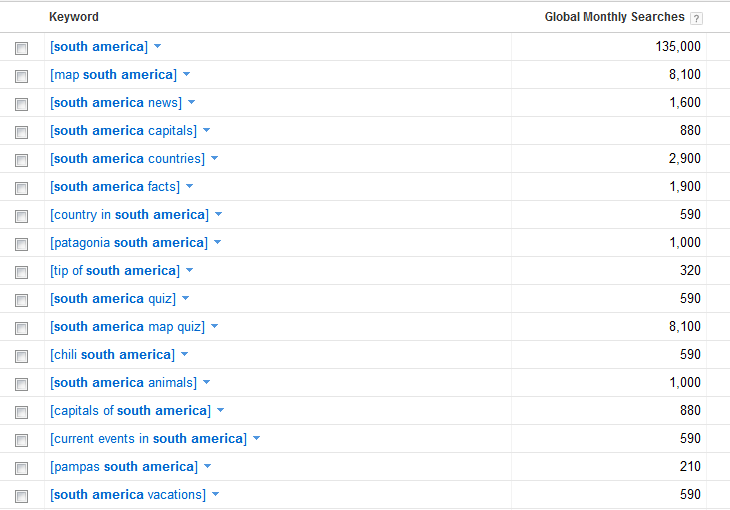This screenshot has height=510, width=730.
Task: Sort by Global Monthly Searches header
Action: pyautogui.click(x=615, y=17)
